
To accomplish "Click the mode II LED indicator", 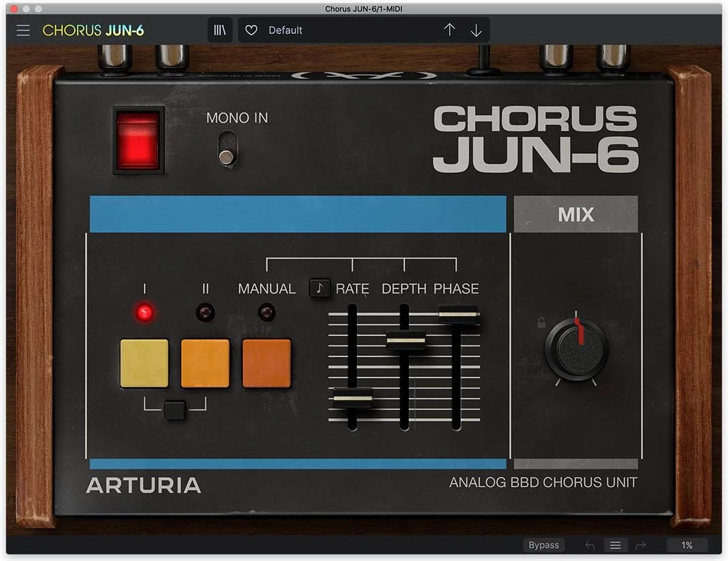I will pos(205,312).
